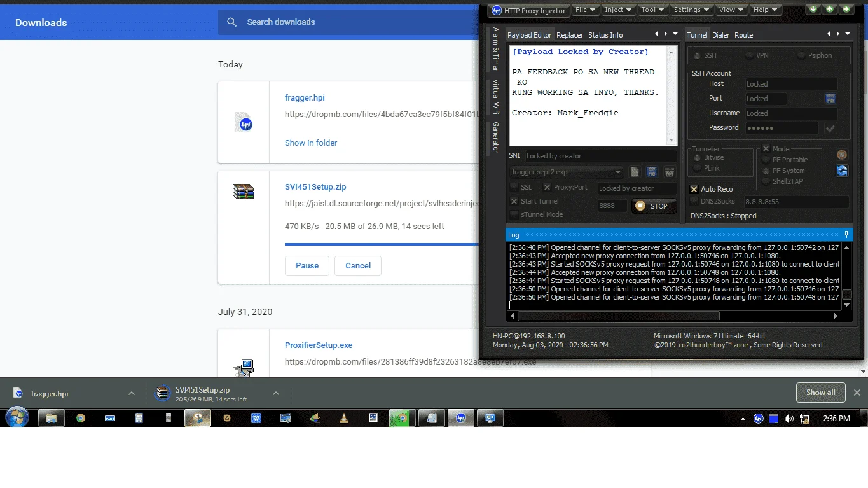Select the VPN radio button
The height and width of the screenshot is (488, 868).
click(x=750, y=56)
